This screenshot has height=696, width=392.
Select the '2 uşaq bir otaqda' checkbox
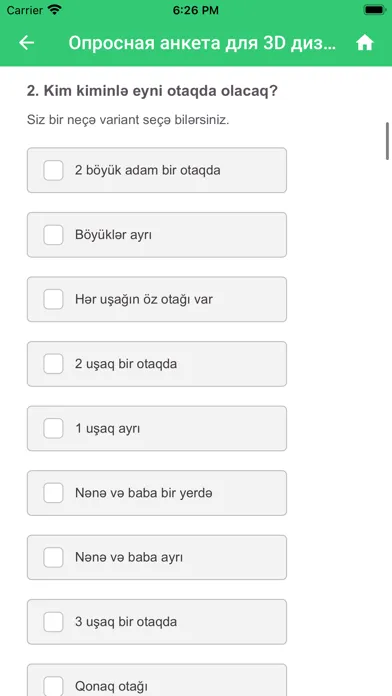tap(53, 364)
